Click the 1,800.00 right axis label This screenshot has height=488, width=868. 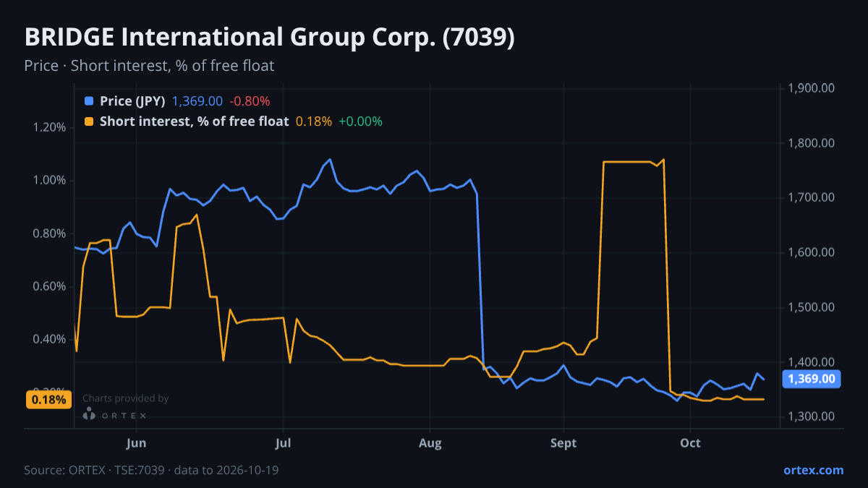812,143
